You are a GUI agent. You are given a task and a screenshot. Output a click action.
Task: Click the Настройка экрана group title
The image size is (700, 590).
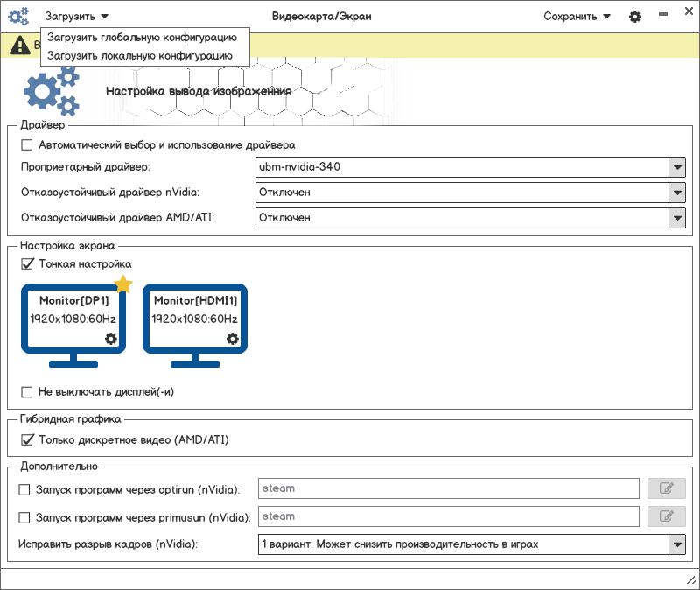pos(67,246)
